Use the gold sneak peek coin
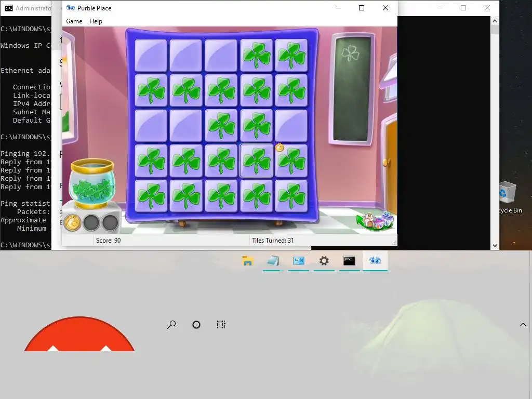 click(72, 223)
